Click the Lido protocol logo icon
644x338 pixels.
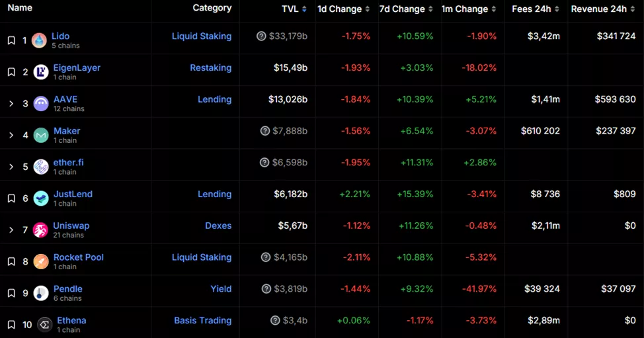pyautogui.click(x=40, y=40)
